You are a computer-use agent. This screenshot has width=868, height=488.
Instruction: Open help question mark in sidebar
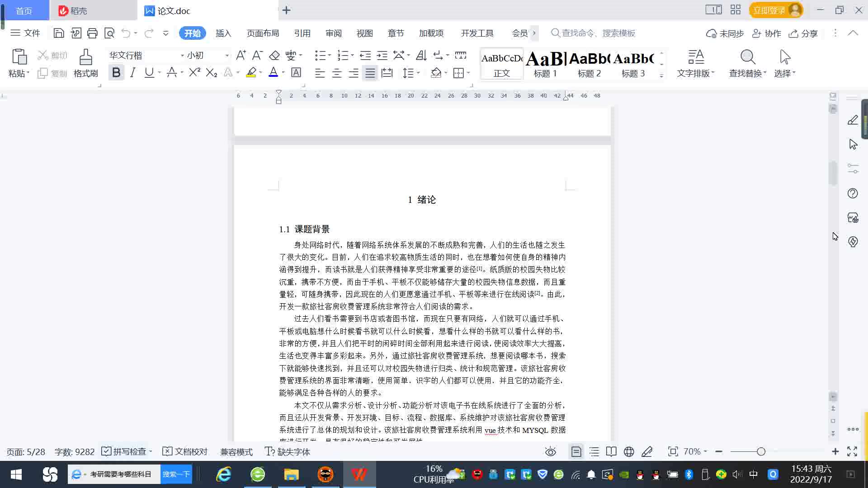pos(853,193)
